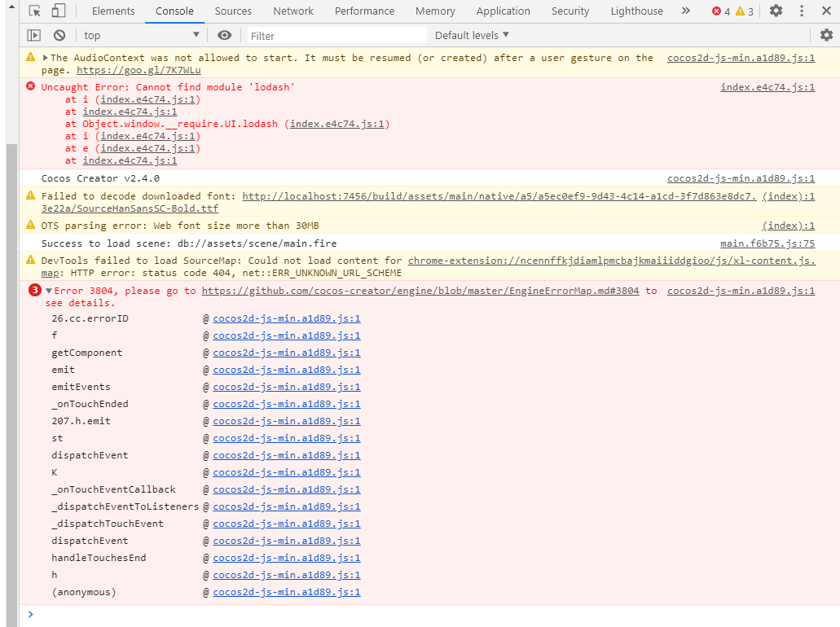This screenshot has height=627, width=840.
Task: Click the yellow warning count badge
Action: pyautogui.click(x=745, y=11)
